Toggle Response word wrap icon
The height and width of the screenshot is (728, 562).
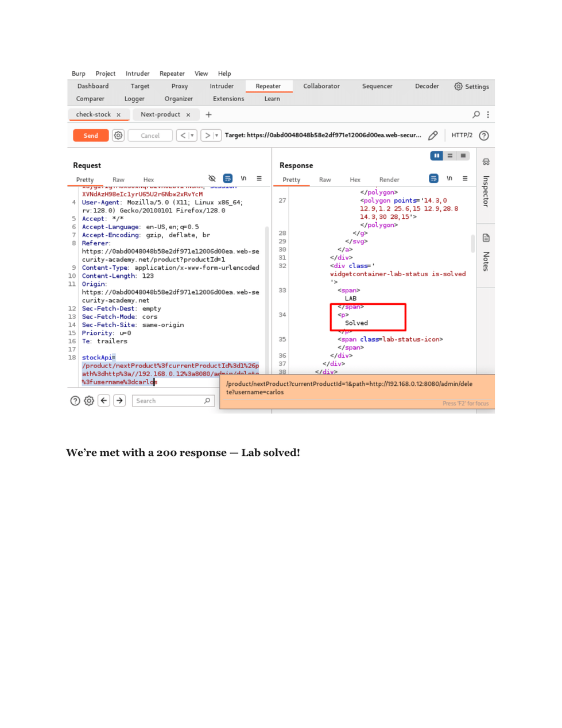[433, 179]
